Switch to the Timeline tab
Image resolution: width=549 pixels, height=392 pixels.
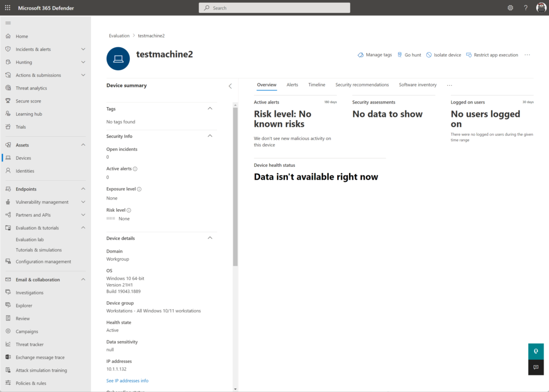click(x=316, y=85)
